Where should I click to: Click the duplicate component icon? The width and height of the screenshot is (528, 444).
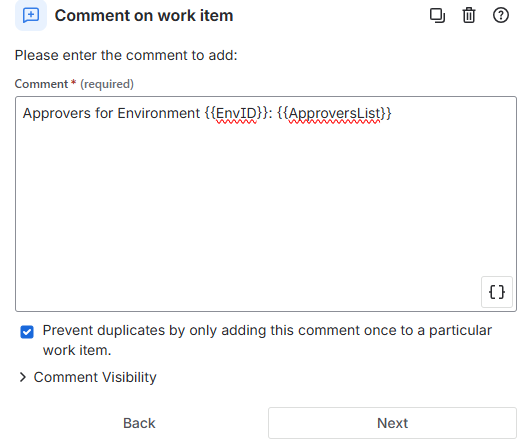(437, 15)
